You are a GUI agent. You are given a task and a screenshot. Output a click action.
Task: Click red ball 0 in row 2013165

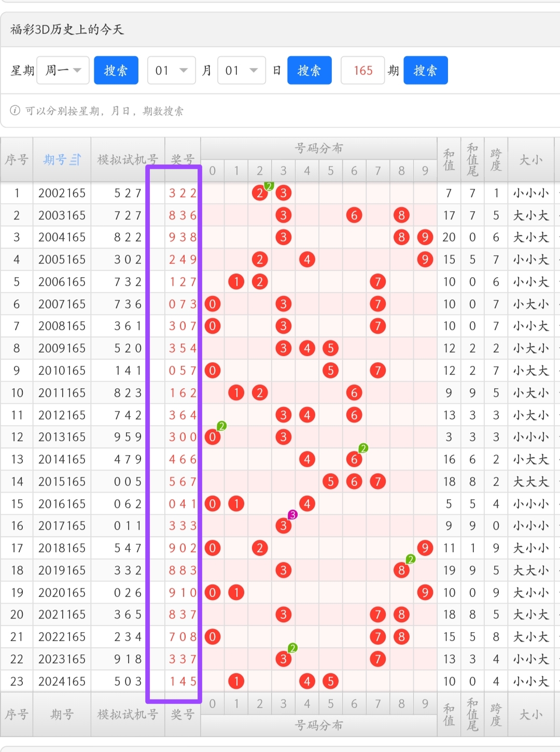[x=213, y=437]
